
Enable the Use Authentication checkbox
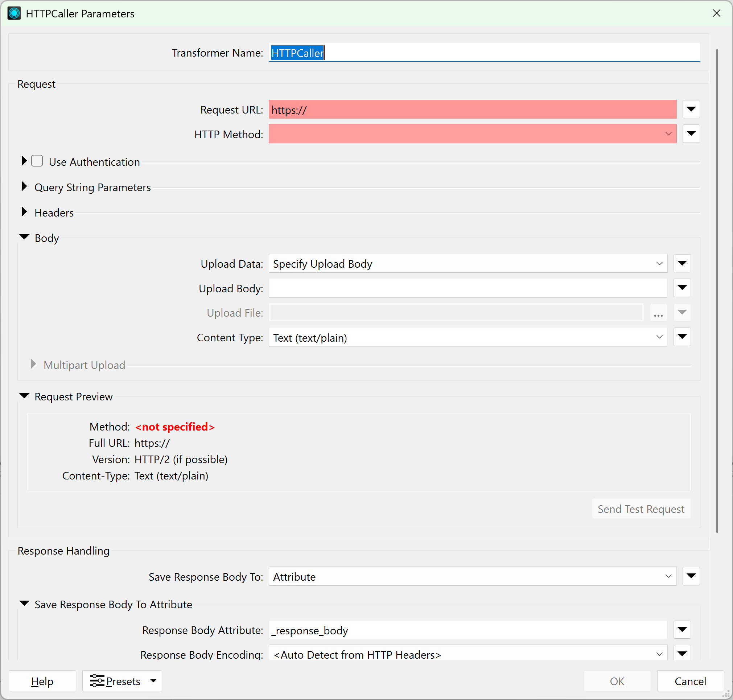(37, 160)
